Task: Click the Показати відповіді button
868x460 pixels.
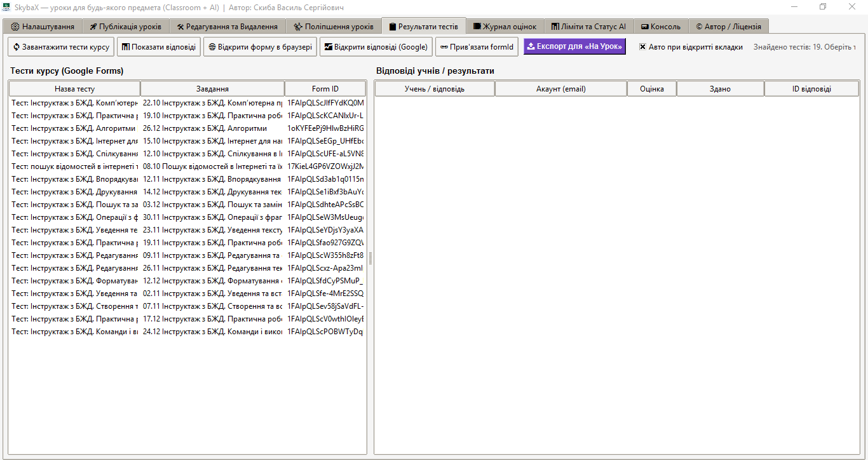Action: pos(159,47)
